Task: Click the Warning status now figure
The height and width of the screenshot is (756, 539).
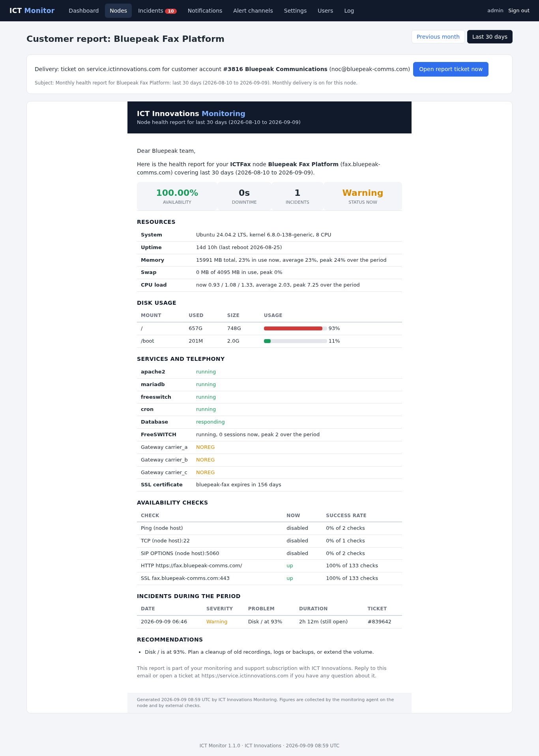Action: tap(363, 193)
